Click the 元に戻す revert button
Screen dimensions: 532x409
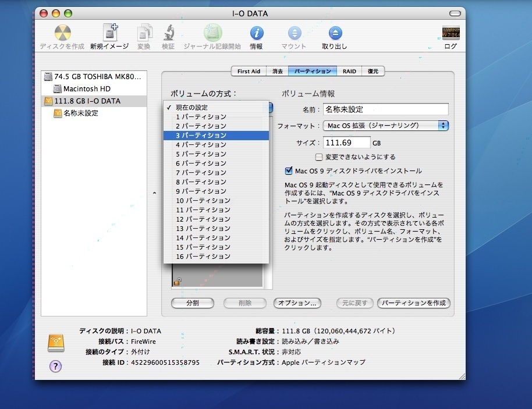tap(355, 303)
